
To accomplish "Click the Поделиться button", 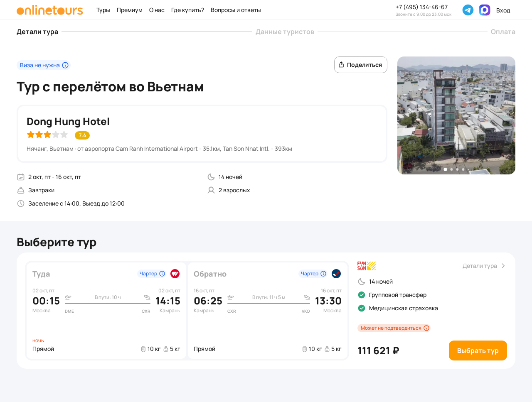I will coord(361,65).
